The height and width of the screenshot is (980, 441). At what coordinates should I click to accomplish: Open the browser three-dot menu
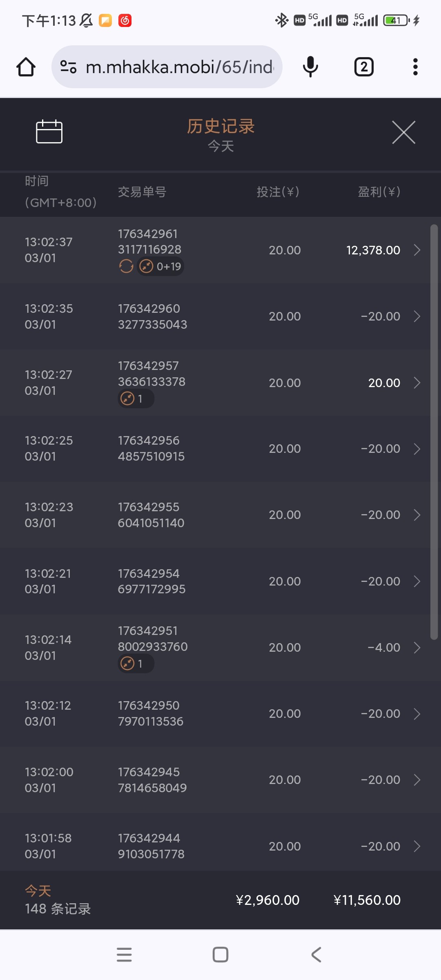coord(415,67)
